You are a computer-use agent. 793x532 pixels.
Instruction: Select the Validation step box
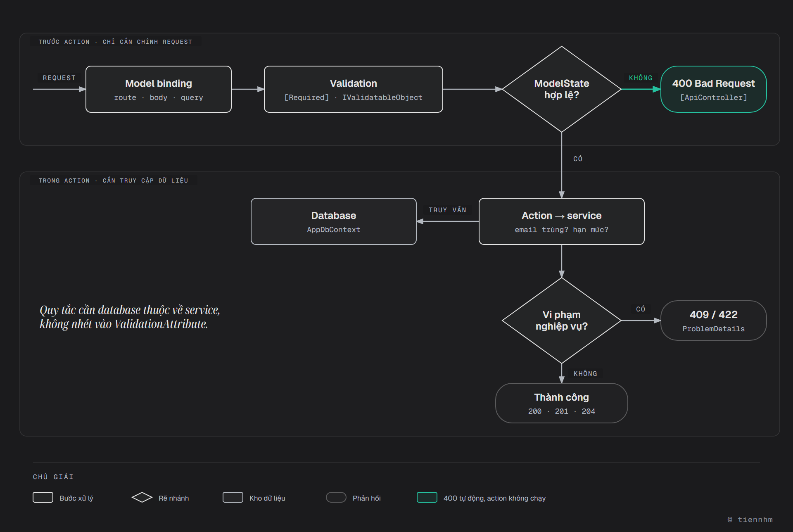[354, 89]
